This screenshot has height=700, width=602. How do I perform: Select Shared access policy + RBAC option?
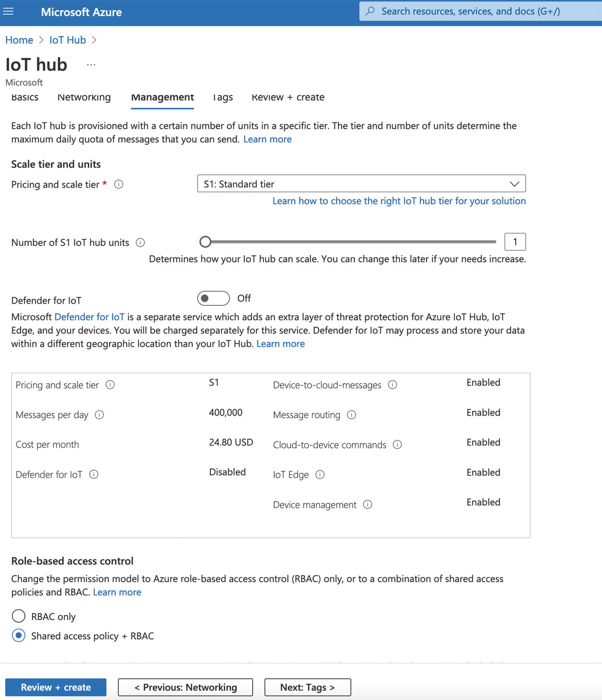(x=19, y=636)
